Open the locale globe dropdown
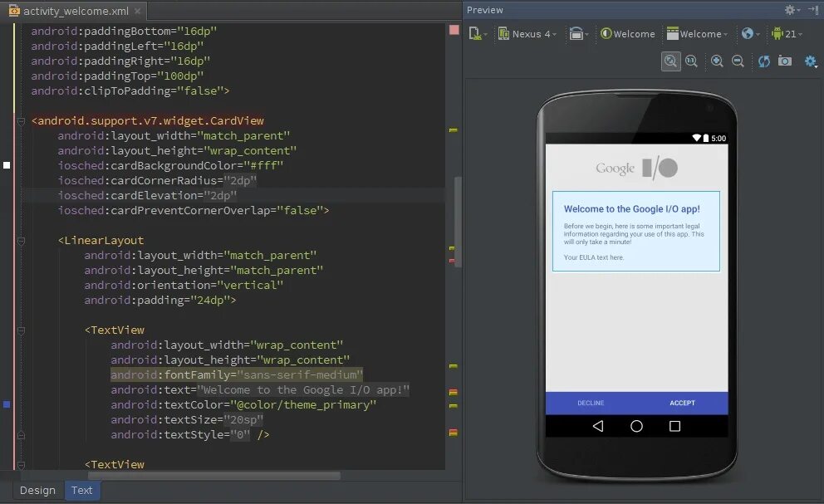 click(750, 34)
